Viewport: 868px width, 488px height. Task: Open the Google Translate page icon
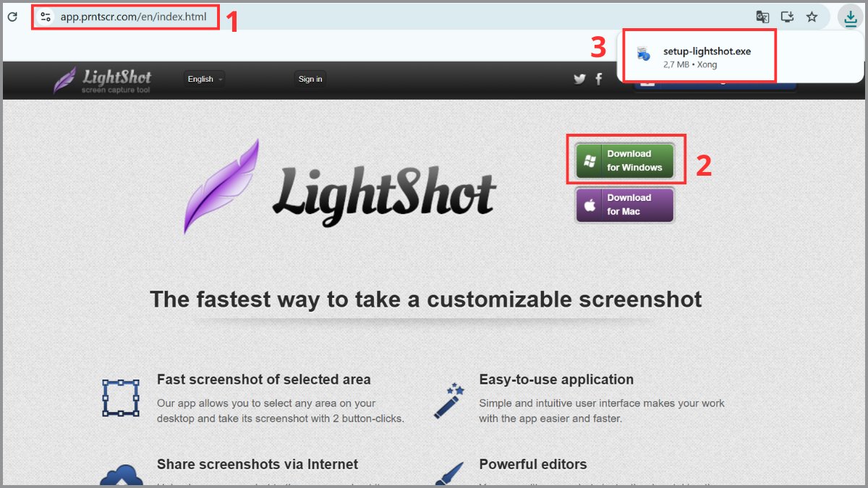click(x=762, y=16)
